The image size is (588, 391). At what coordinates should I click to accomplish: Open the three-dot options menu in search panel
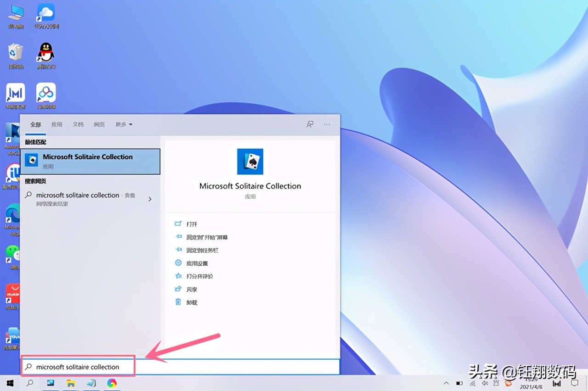(327, 124)
